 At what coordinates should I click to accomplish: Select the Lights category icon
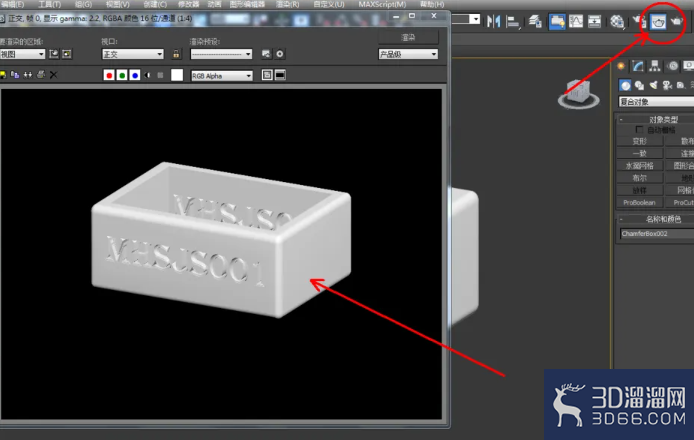(653, 85)
